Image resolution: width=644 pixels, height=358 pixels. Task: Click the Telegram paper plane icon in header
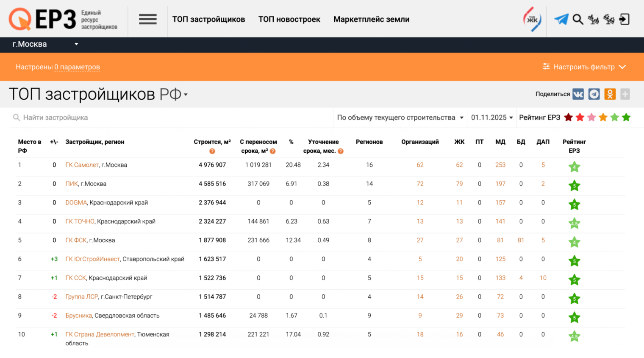561,19
